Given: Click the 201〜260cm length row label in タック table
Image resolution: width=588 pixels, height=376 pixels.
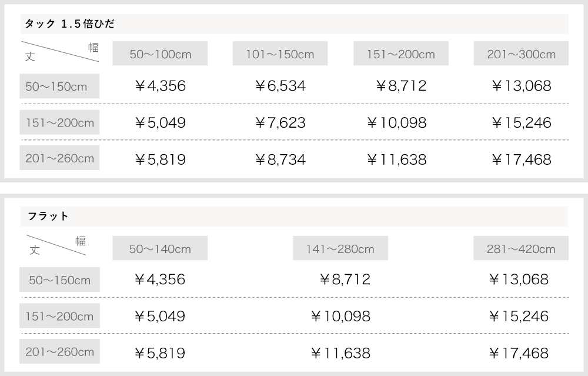Looking at the screenshot, I should pos(59,158).
